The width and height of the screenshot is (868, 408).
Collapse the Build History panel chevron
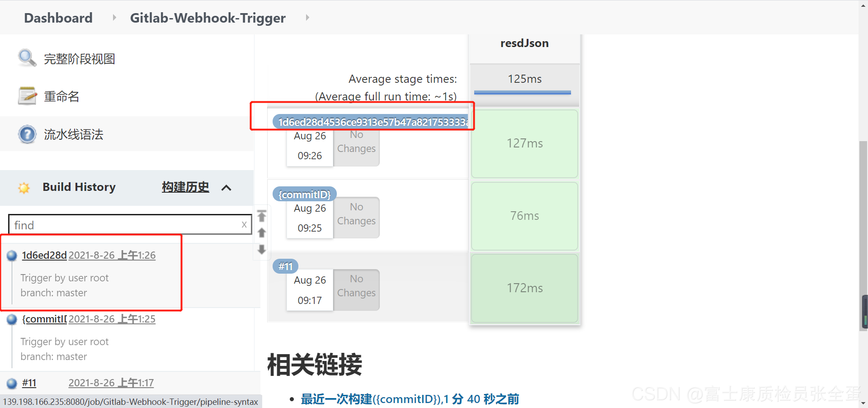[x=226, y=188]
